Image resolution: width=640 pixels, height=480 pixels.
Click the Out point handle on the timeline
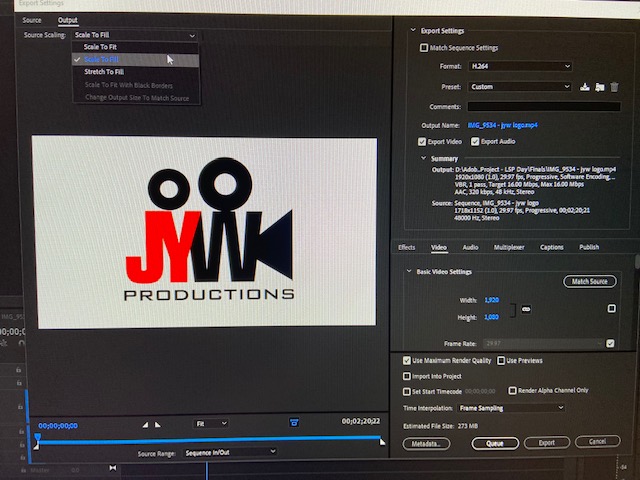(x=382, y=442)
